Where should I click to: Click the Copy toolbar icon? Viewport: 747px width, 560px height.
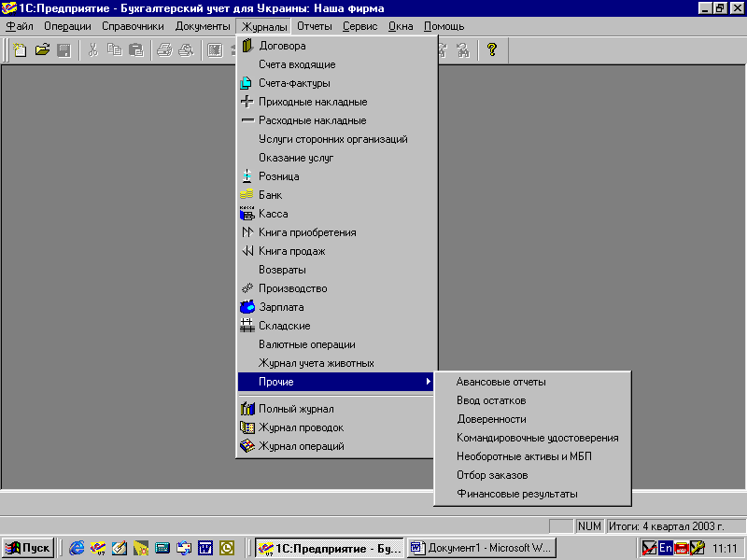(114, 49)
